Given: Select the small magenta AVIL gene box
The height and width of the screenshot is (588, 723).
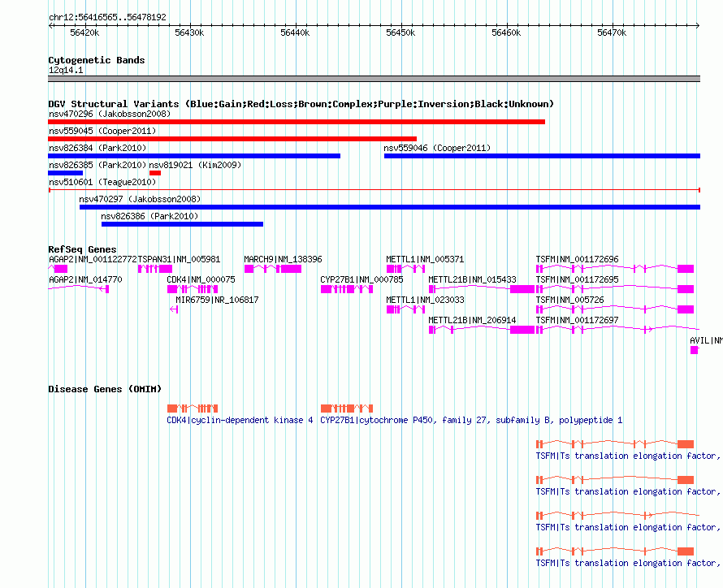Looking at the screenshot, I should click(x=695, y=350).
